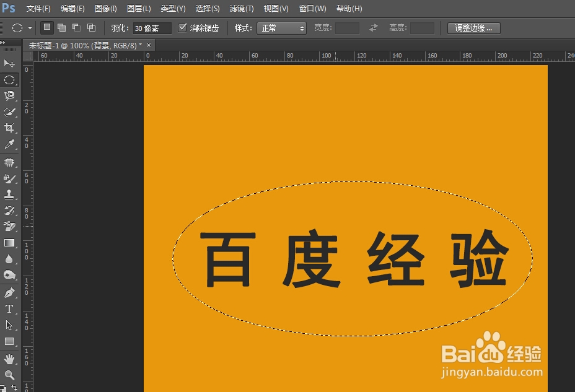The height and width of the screenshot is (392, 575).
Task: Select the Spot Healing Brush tool
Action: pos(9,162)
